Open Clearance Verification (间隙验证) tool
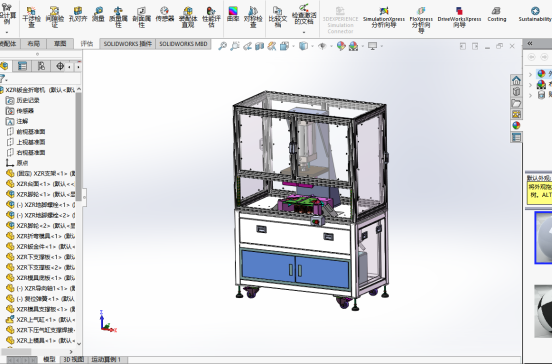Viewport: 552px width, 364px height. [x=55, y=16]
